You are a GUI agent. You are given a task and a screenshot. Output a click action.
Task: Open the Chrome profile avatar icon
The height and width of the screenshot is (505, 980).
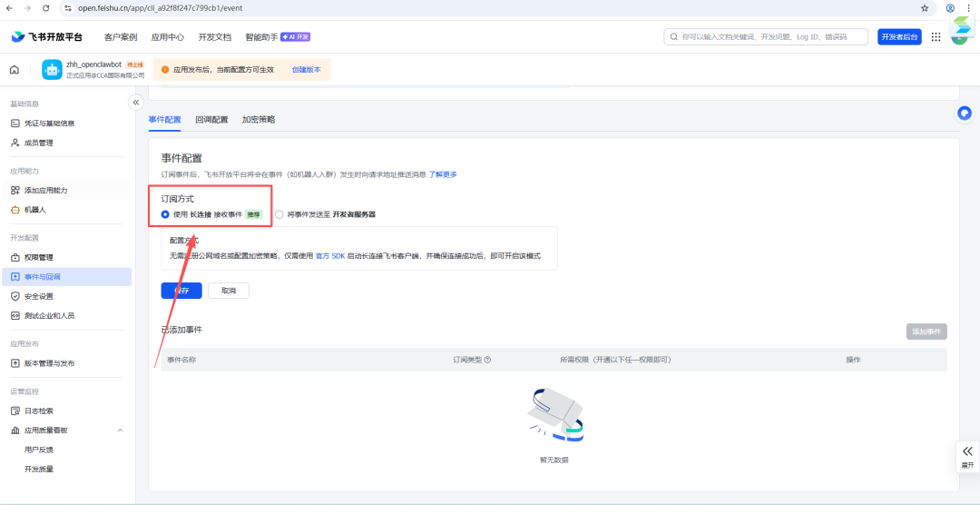[950, 8]
